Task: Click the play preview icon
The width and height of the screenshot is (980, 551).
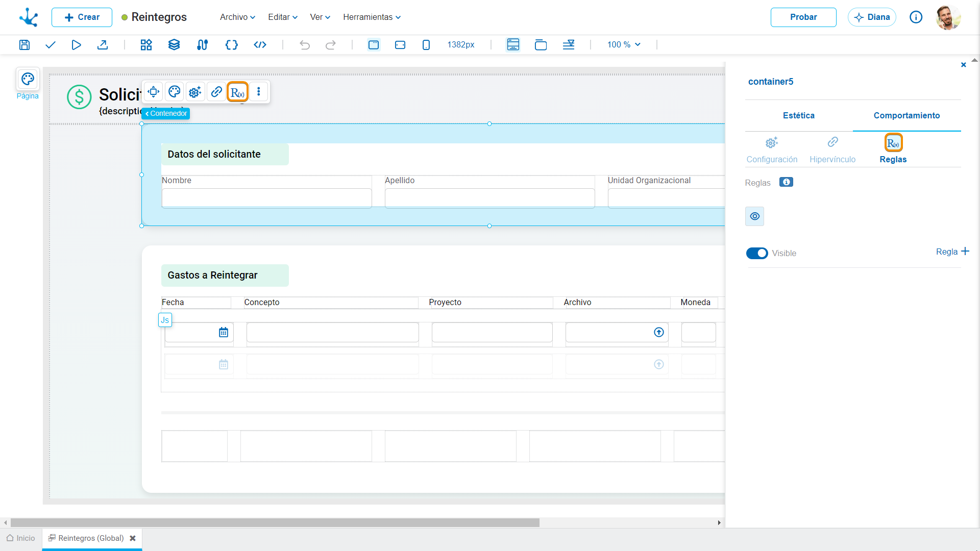Action: click(x=76, y=45)
